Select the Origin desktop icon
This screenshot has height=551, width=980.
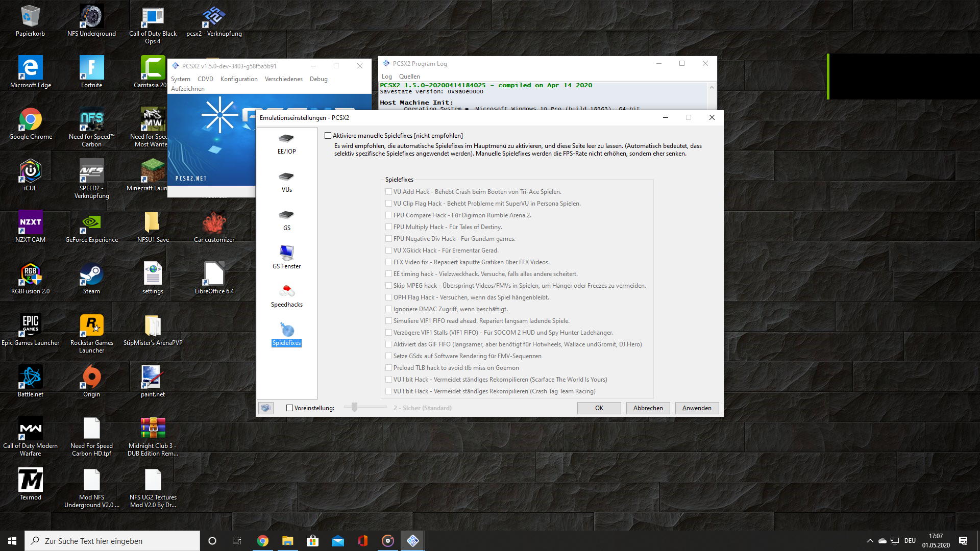pyautogui.click(x=91, y=382)
